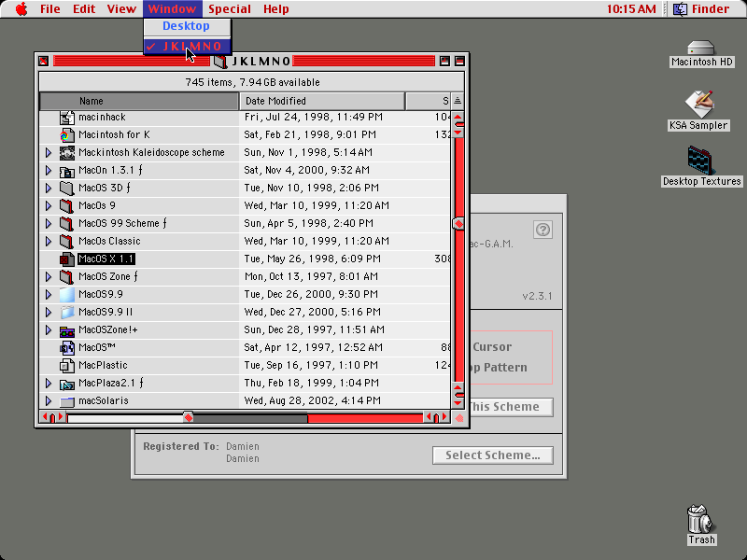This screenshot has height=560, width=747.
Task: Expand the MacOSZone!+ folder triangle
Action: pyautogui.click(x=49, y=330)
